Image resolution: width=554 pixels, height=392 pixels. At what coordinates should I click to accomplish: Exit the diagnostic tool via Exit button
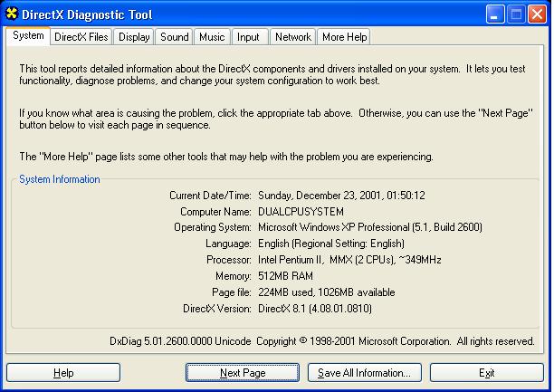(x=486, y=373)
